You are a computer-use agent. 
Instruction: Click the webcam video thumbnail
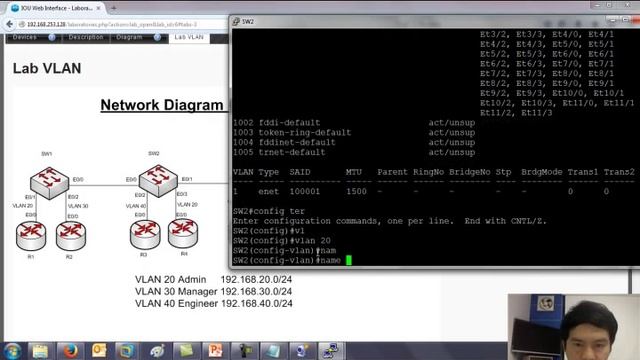(x=574, y=327)
